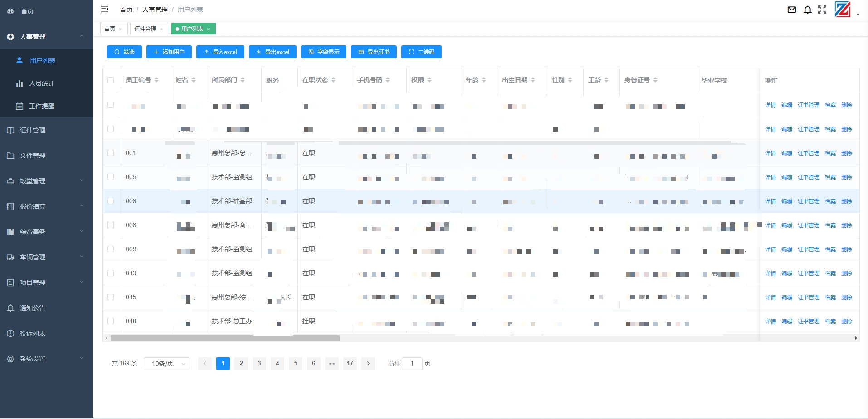Toggle fullscreen with the expand icon

pyautogui.click(x=822, y=10)
